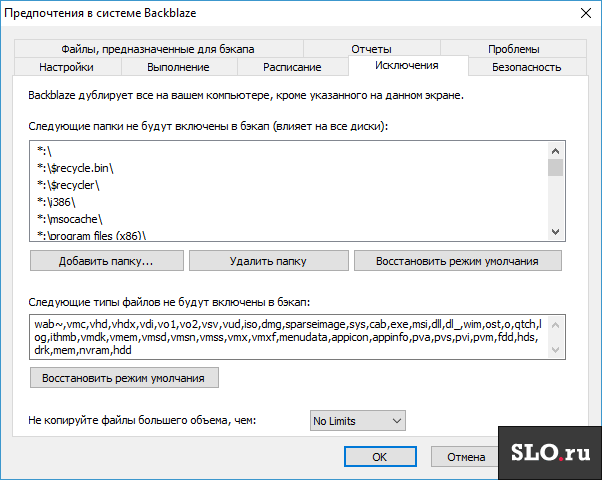Click the Отмена button
This screenshot has width=602, height=480.
(466, 457)
